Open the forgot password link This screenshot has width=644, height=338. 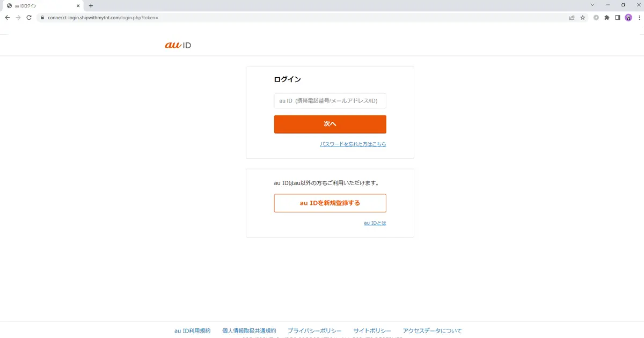(353, 144)
